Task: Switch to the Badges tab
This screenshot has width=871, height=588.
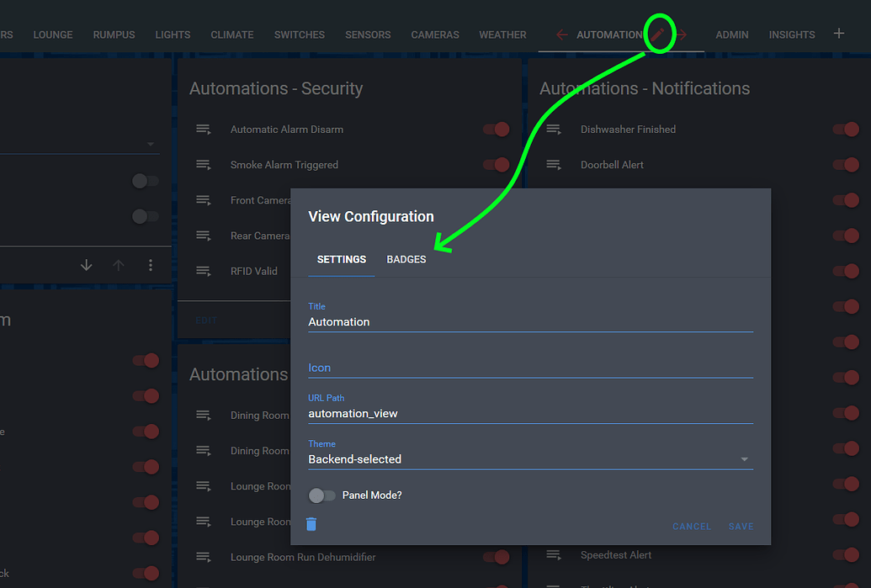Action: point(406,259)
